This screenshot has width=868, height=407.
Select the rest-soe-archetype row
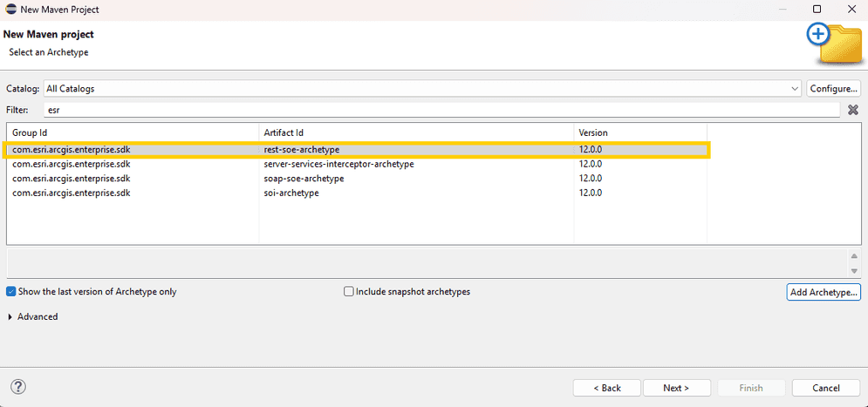click(357, 150)
